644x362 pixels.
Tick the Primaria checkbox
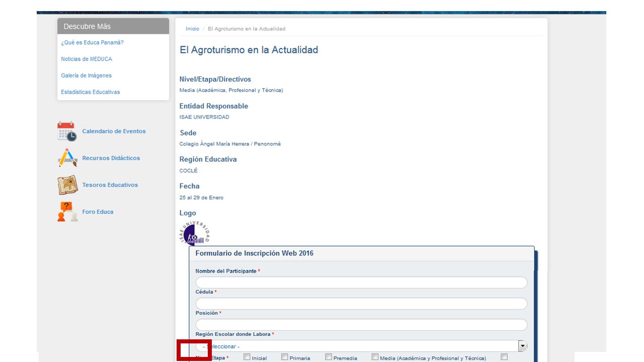(285, 357)
